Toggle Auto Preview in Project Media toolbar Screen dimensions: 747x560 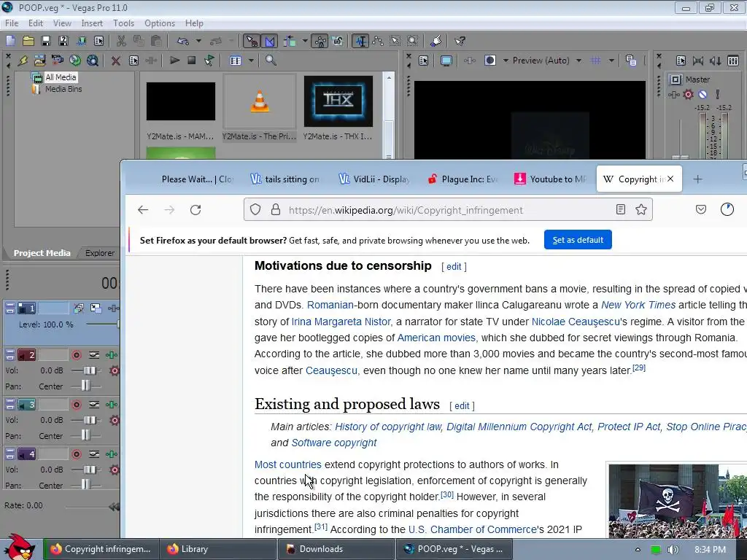coord(209,61)
